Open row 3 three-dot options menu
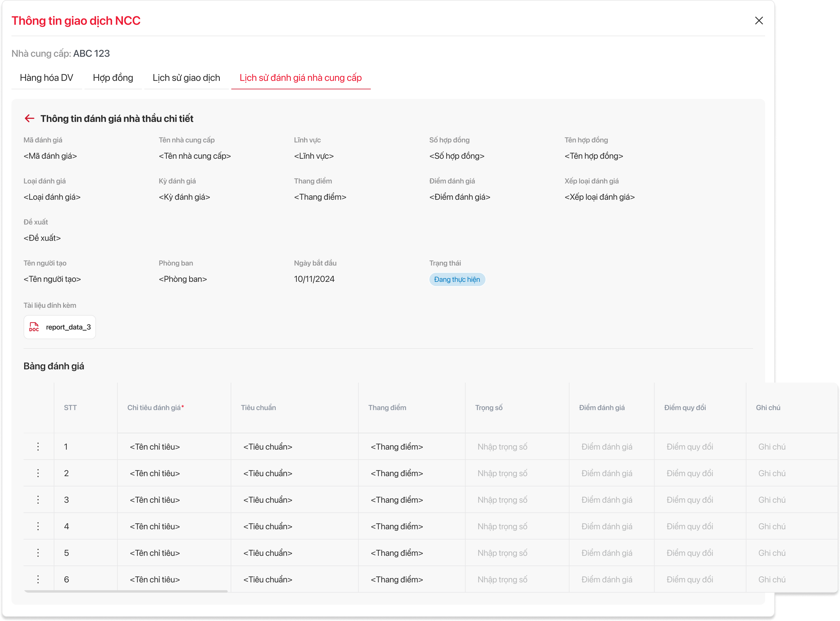This screenshot has height=621, width=840. click(x=38, y=500)
